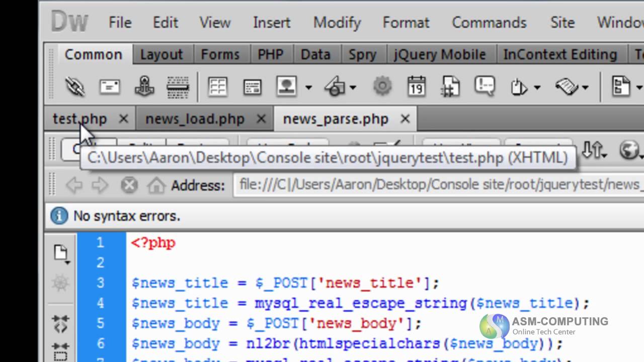Switch to the Layout insert tab
The width and height of the screenshot is (644, 362).
click(x=161, y=54)
